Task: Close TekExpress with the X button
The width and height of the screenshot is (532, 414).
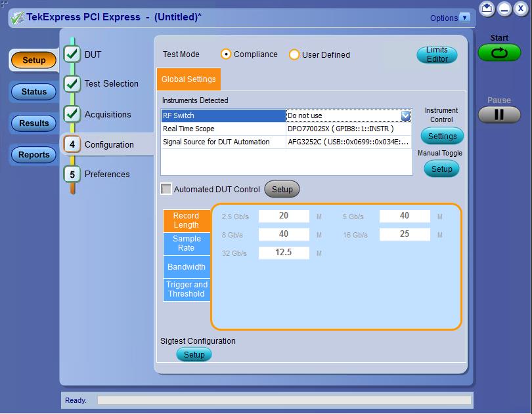Action: tap(521, 9)
